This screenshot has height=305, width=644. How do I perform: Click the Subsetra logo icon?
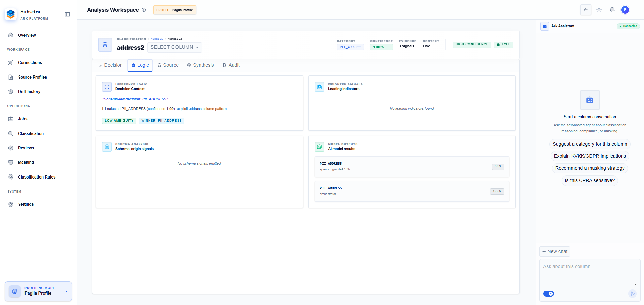[x=11, y=14]
